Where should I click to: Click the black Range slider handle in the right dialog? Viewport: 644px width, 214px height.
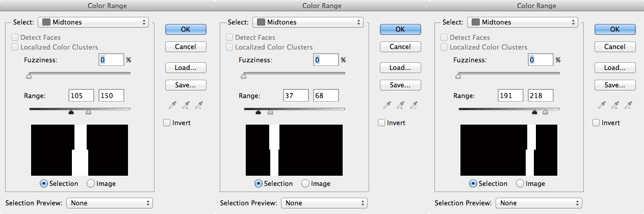[534, 112]
